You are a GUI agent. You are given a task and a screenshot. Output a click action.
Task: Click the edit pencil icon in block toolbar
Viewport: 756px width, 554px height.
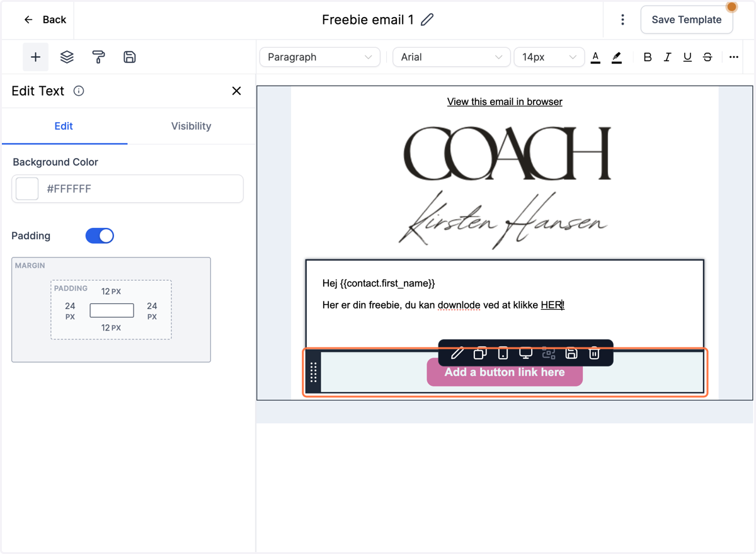pos(457,353)
